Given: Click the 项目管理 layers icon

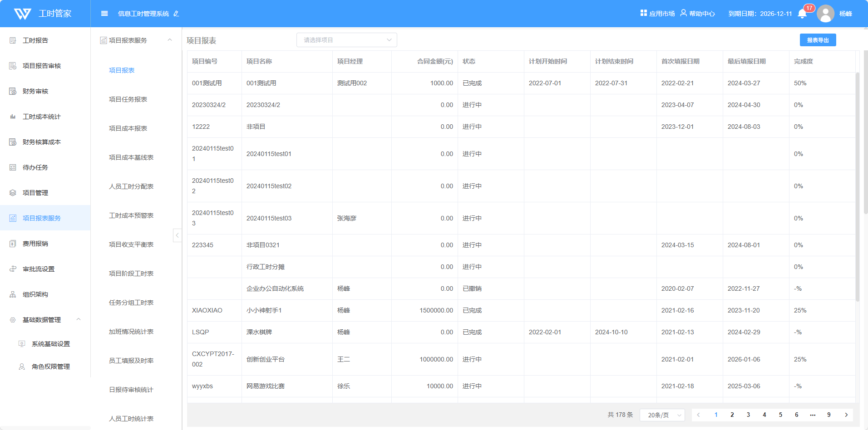Looking at the screenshot, I should [x=13, y=193].
